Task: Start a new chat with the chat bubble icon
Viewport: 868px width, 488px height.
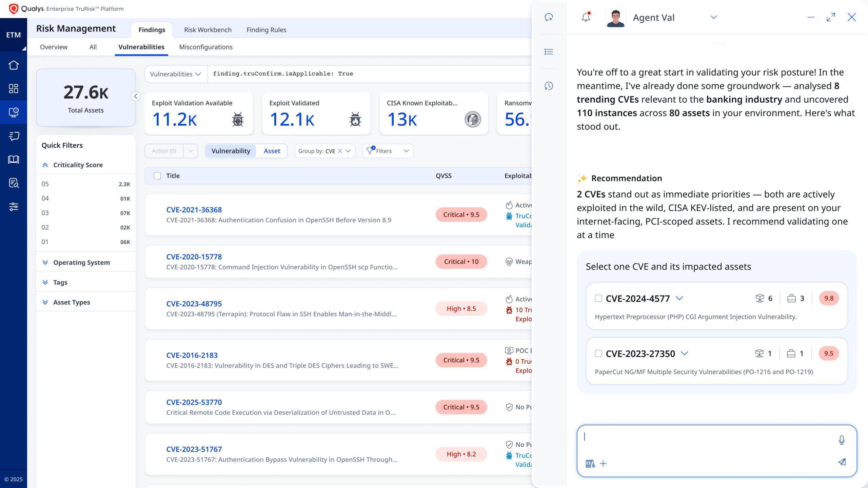Action: pos(549,17)
